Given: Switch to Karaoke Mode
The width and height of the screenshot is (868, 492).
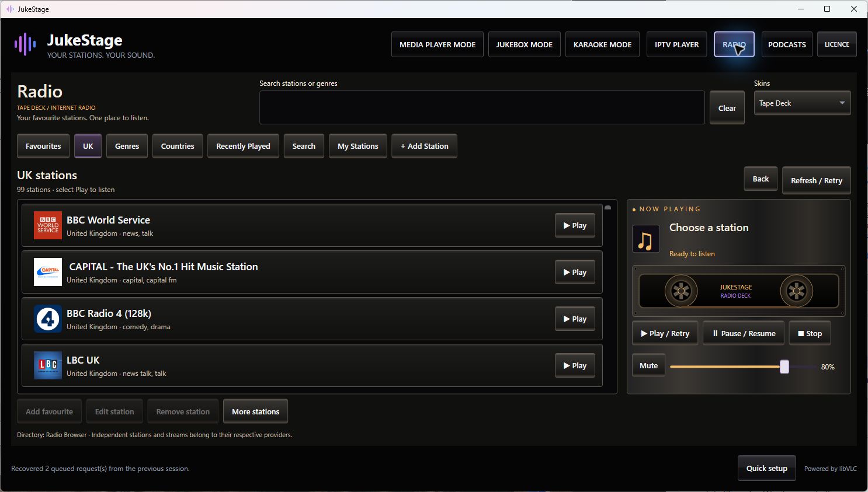Looking at the screenshot, I should tap(602, 44).
